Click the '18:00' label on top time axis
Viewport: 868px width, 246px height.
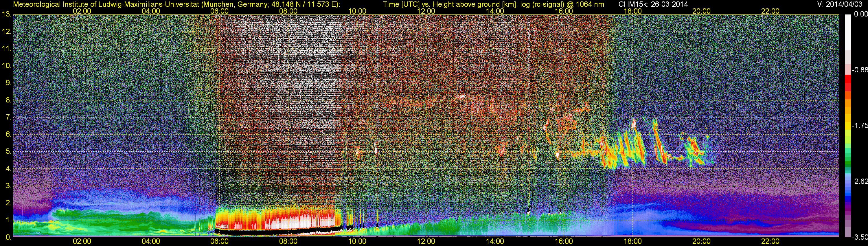pos(632,11)
